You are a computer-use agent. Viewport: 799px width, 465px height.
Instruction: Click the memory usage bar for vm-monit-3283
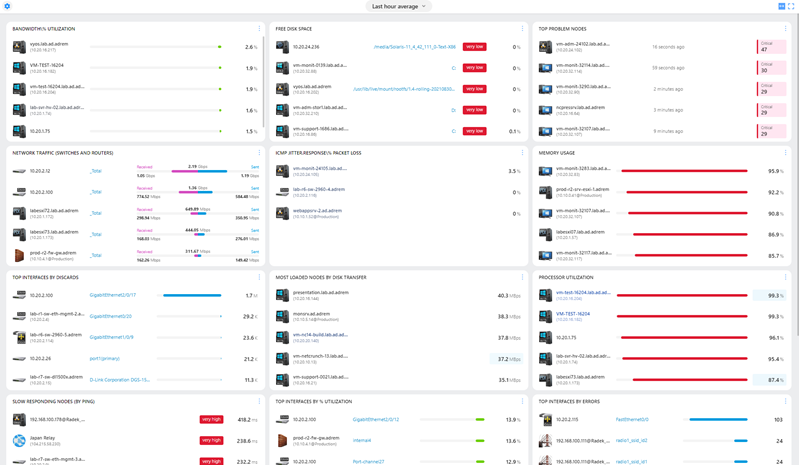click(684, 171)
